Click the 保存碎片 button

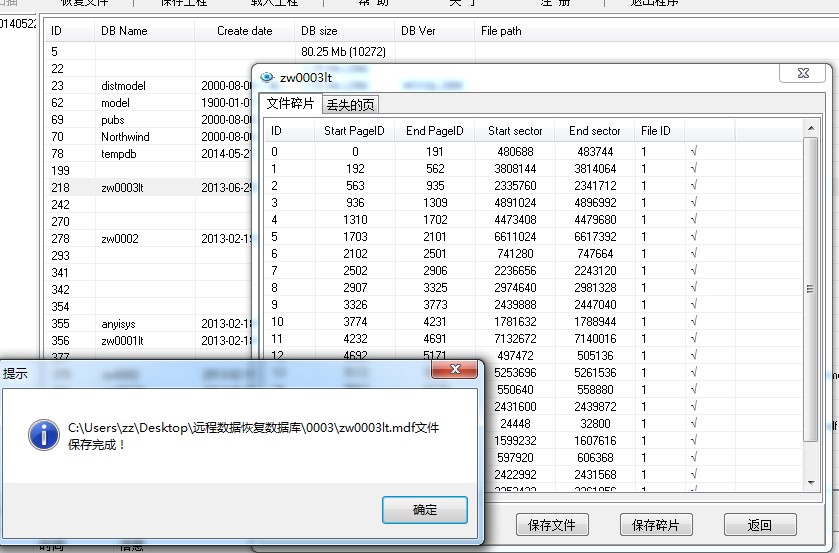tap(656, 525)
